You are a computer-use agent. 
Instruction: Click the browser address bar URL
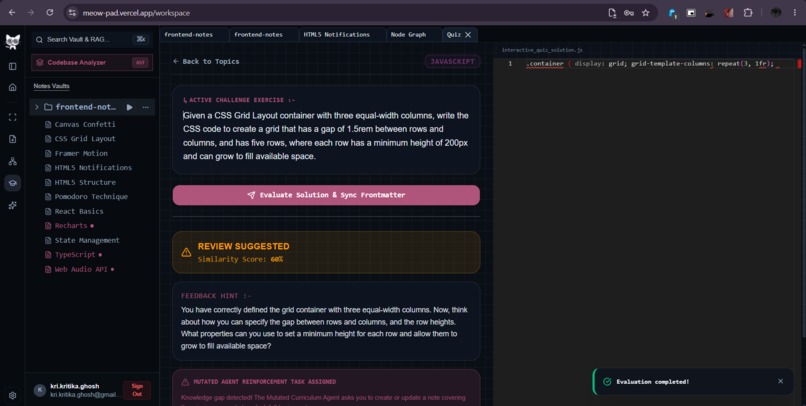[136, 13]
